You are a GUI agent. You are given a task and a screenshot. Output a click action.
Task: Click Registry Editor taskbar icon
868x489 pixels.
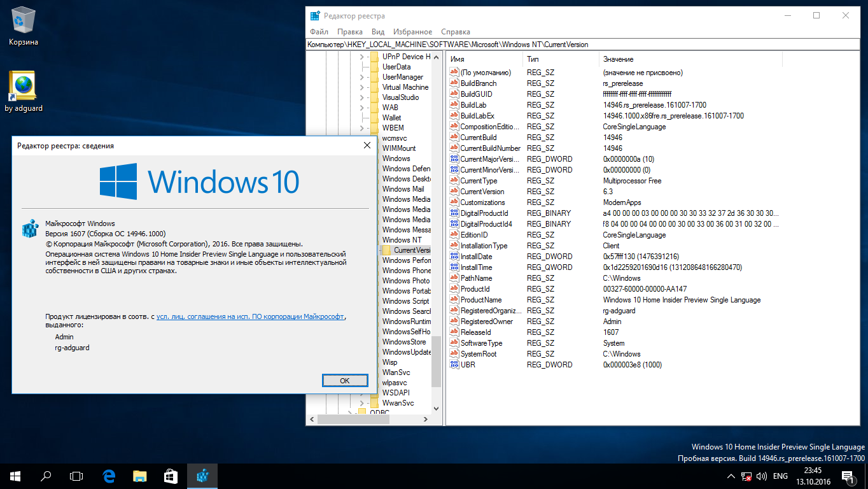pos(202,476)
